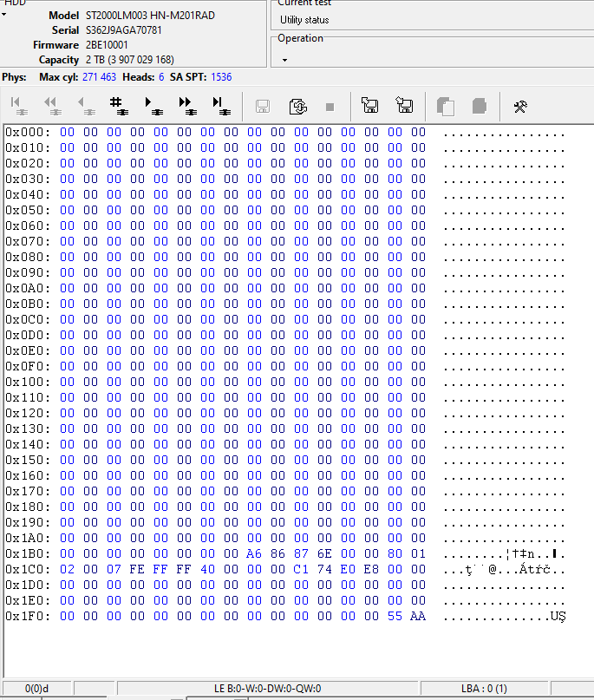This screenshot has width=594, height=700.
Task: Select the 0x1B0 offset row label
Action: pyautogui.click(x=27, y=553)
